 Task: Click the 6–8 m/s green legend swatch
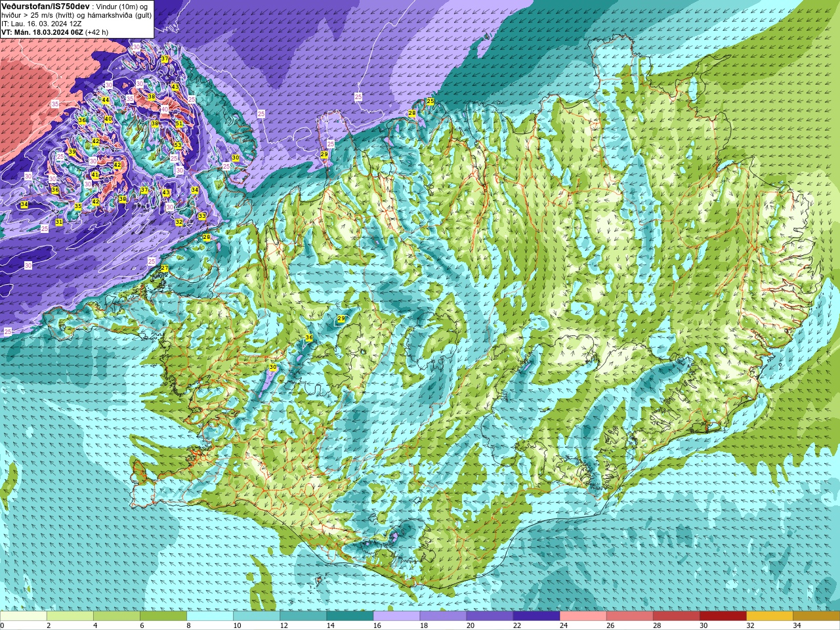click(163, 616)
